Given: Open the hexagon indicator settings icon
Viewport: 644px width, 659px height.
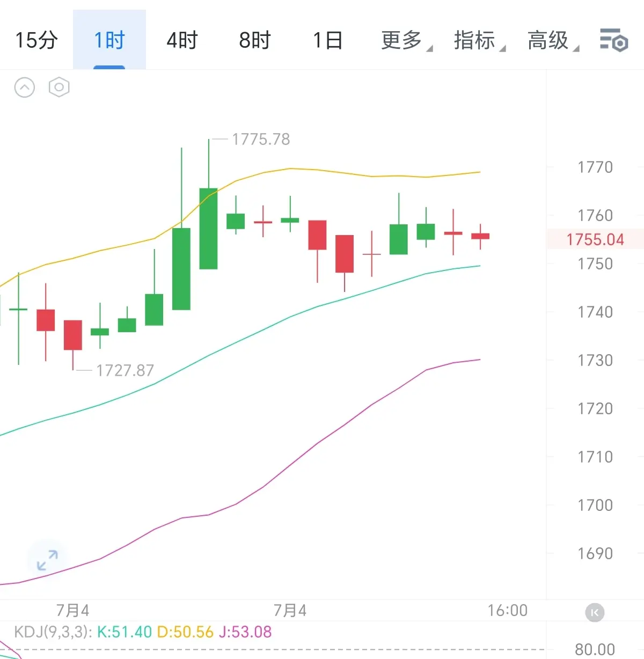Looking at the screenshot, I should [59, 87].
